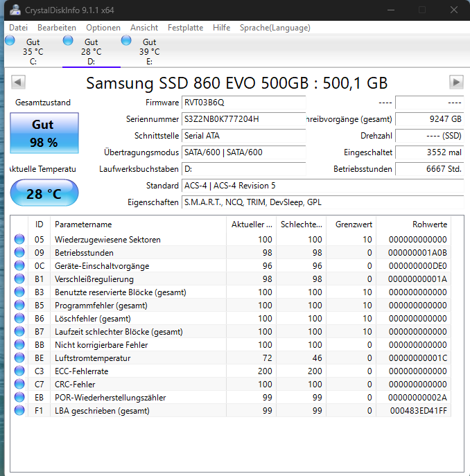
Task: Click status orb for POR-Wiederherstellungszähler
Action: click(x=19, y=397)
